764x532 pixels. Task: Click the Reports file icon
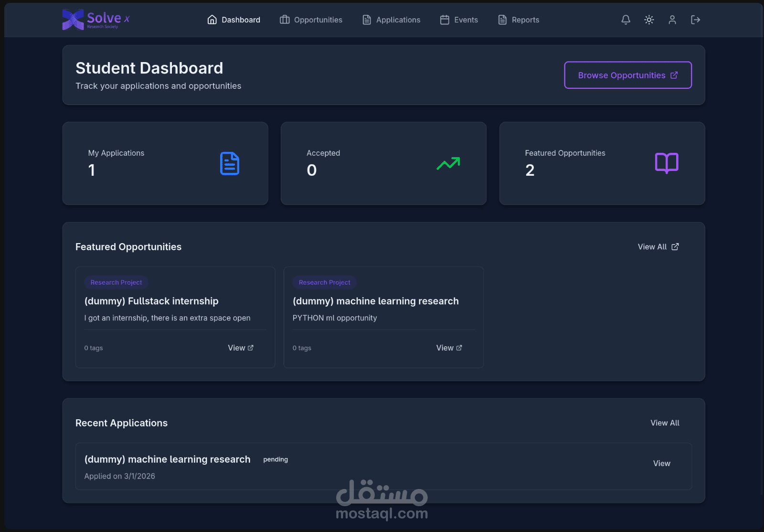(x=502, y=20)
